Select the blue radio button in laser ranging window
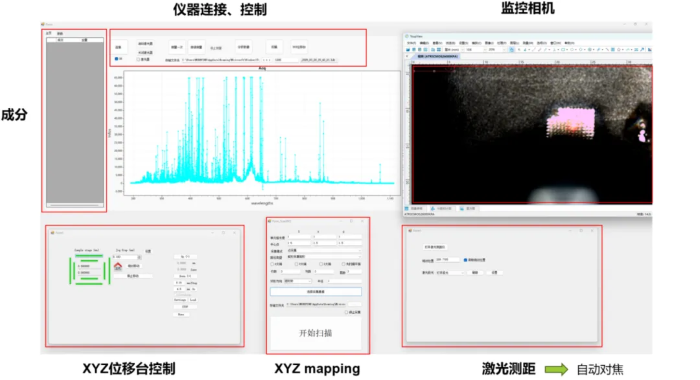700x380 pixels. pos(466,260)
